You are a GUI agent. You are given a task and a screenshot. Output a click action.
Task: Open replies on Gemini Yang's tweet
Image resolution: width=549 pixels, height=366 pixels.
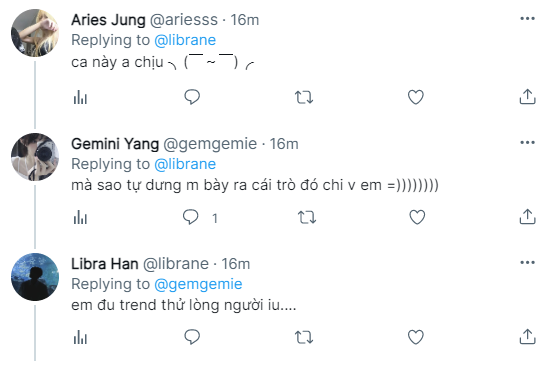190,217
